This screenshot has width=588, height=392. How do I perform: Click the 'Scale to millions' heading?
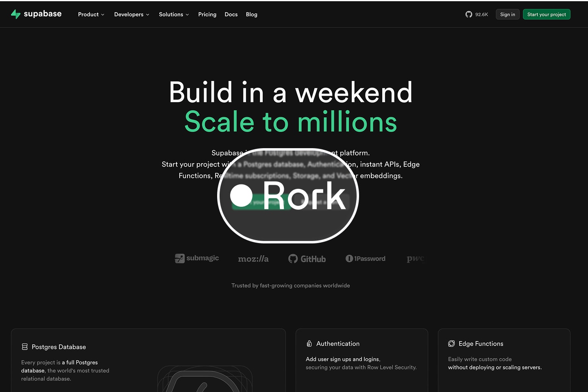coord(291,122)
